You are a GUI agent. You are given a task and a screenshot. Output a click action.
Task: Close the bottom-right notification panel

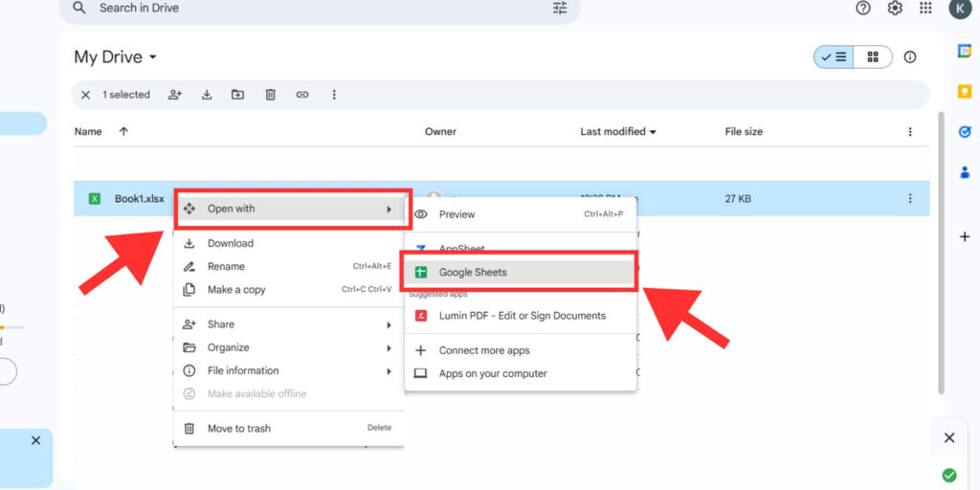(948, 438)
